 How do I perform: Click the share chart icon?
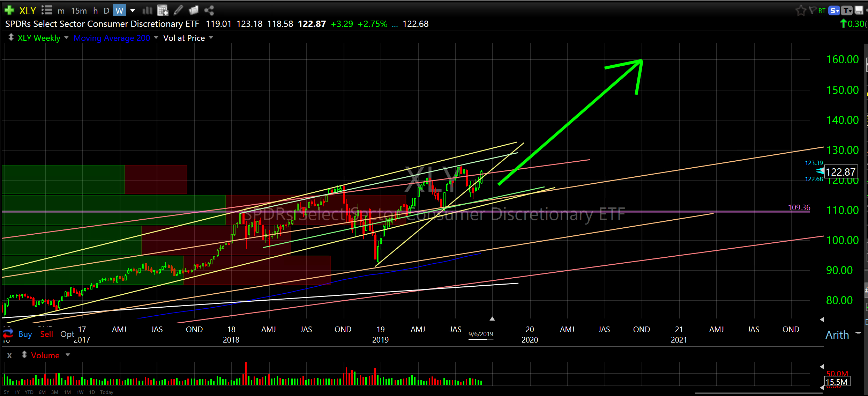(x=209, y=10)
